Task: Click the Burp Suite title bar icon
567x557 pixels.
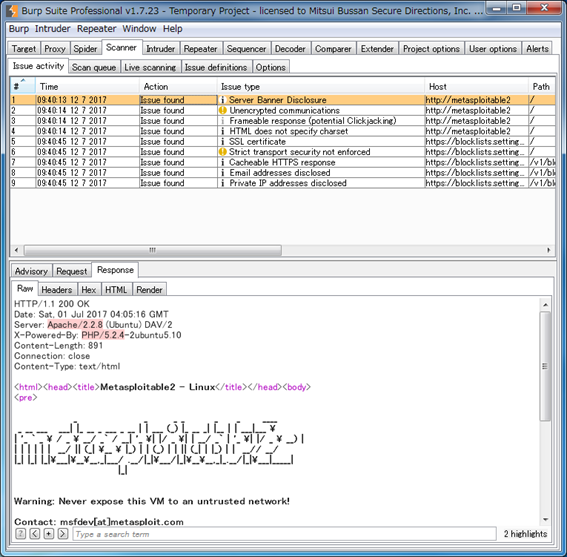Action: click(x=12, y=11)
